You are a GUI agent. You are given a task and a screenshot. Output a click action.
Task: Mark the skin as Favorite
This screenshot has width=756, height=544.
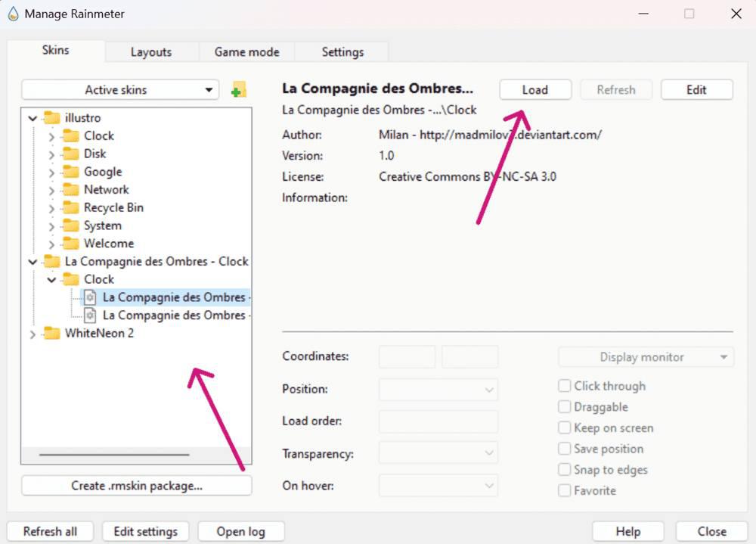pos(564,490)
